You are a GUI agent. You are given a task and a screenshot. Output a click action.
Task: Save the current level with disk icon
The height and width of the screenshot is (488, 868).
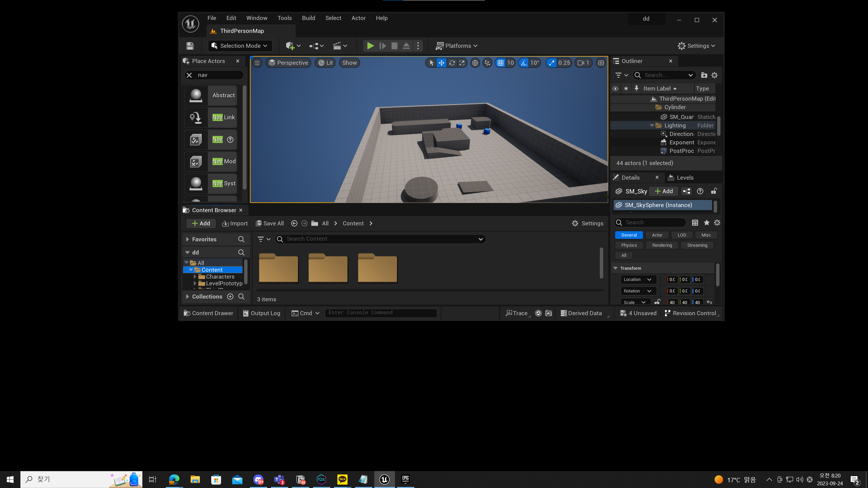click(190, 46)
